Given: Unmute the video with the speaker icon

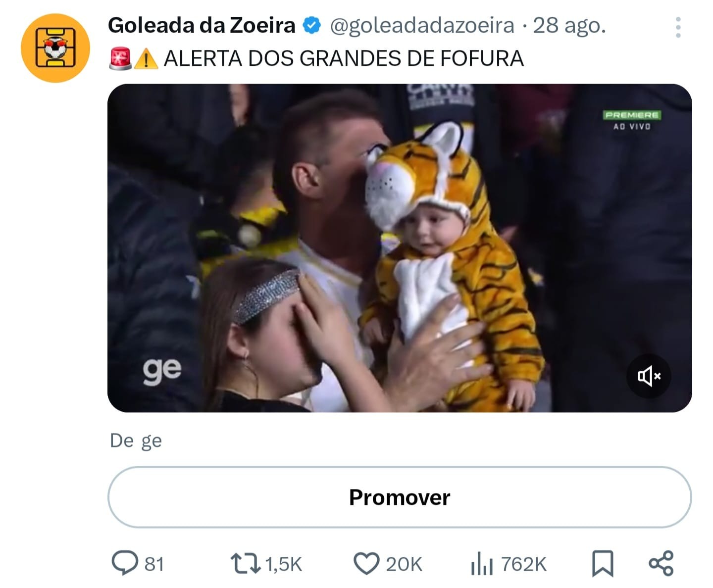Looking at the screenshot, I should coord(649,377).
